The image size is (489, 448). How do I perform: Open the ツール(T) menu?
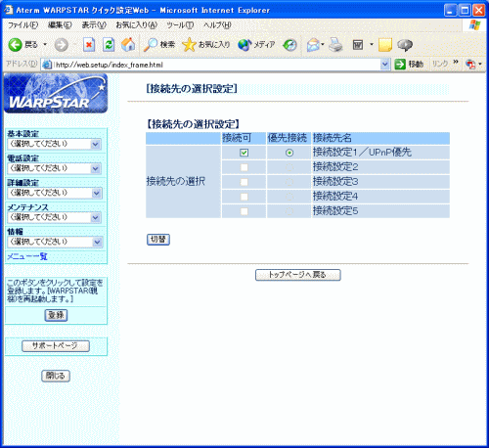180,25
